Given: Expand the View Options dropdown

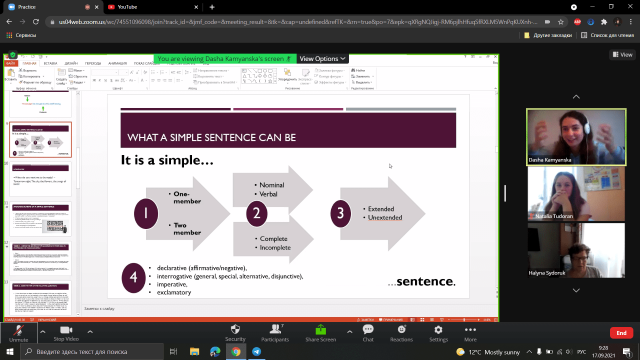Looking at the screenshot, I should 322,59.
